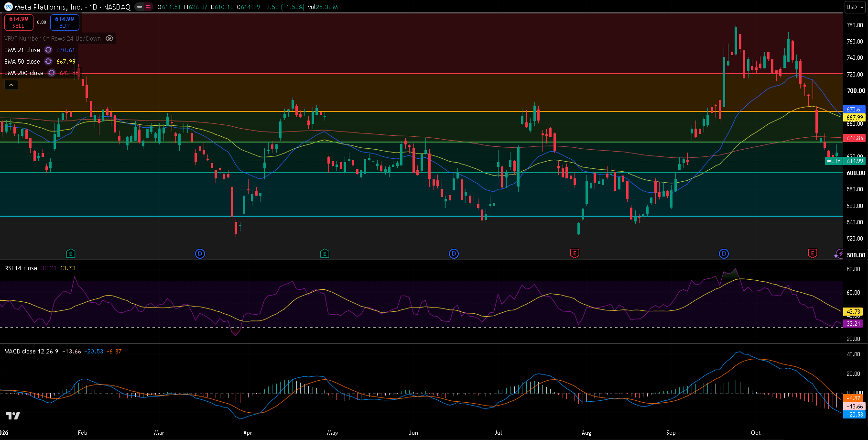Click the purple 33.21 RSI scale label
868x440 pixels.
[x=853, y=323]
